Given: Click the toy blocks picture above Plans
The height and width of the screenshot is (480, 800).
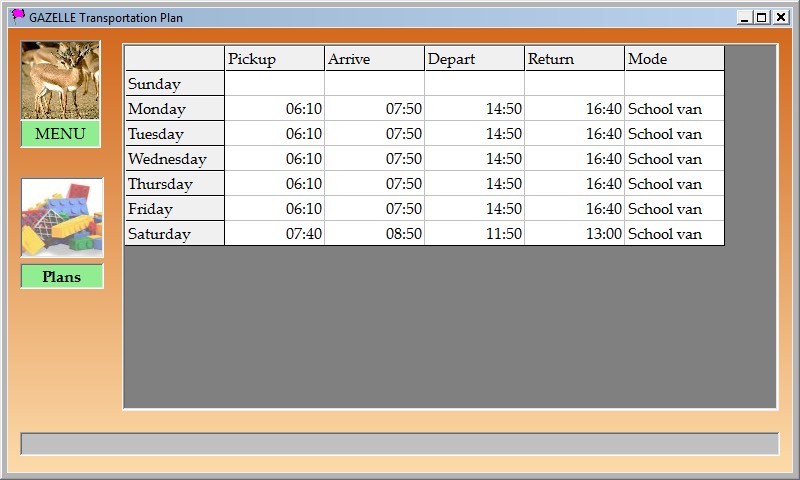Looking at the screenshot, I should [x=62, y=218].
